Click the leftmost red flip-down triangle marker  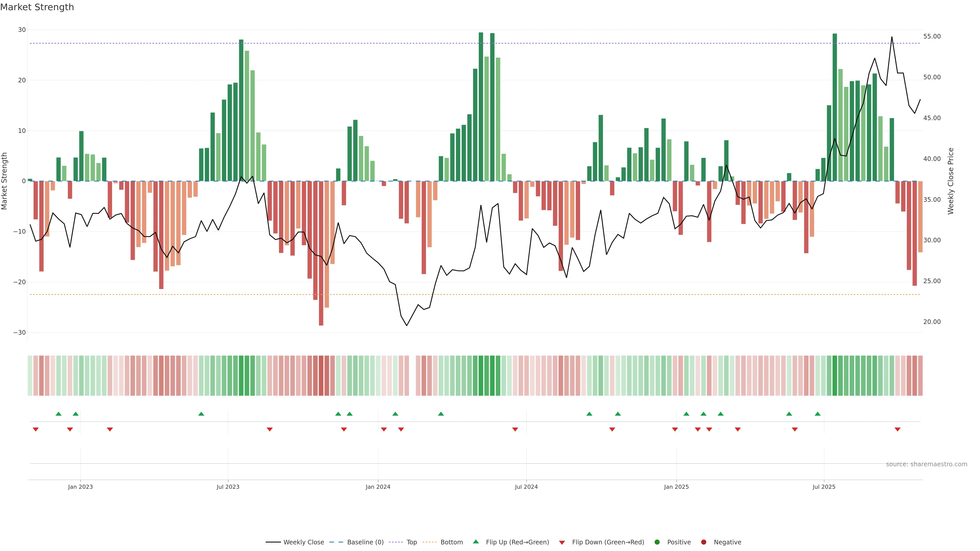coord(36,429)
